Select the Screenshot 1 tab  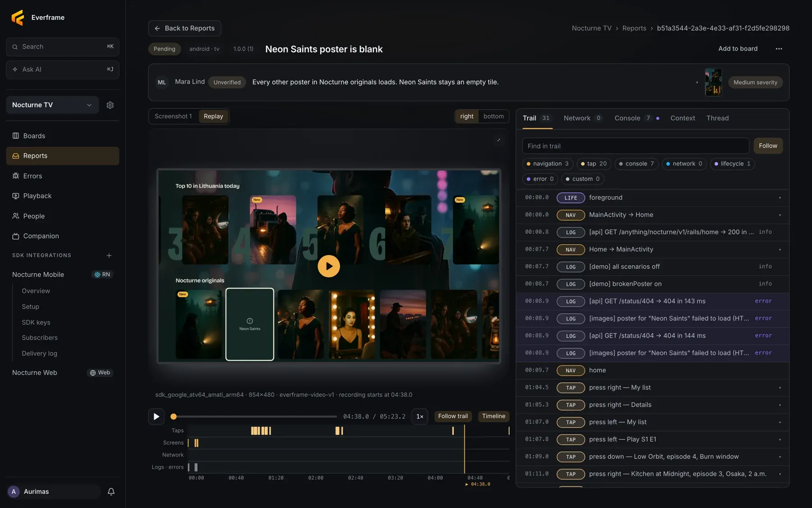pos(173,117)
